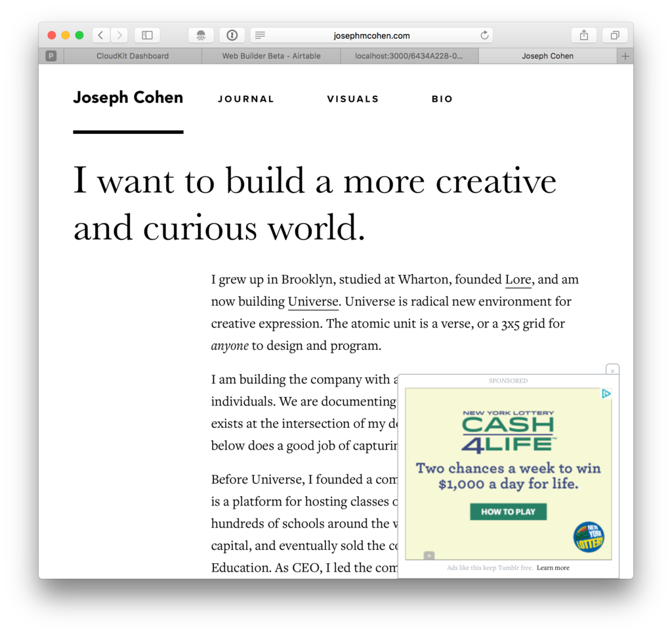Click the New York Lottery round logo
The height and width of the screenshot is (634, 672).
tap(589, 537)
